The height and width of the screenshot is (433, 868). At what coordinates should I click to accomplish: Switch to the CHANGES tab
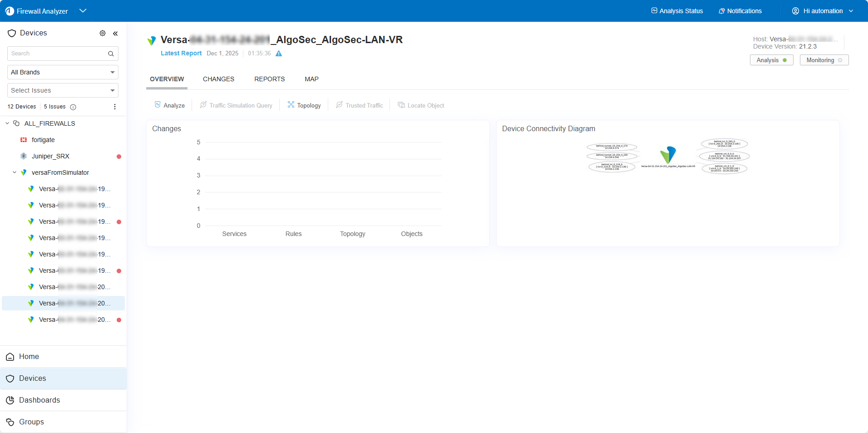[x=218, y=79]
